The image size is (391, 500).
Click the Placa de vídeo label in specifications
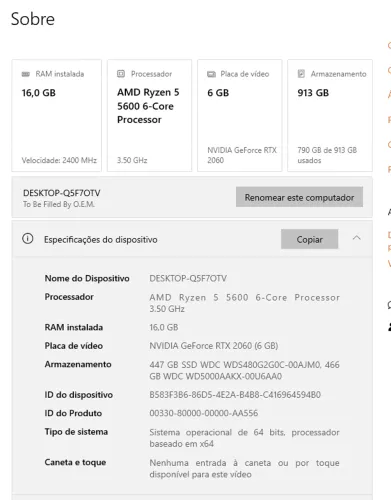point(74,346)
